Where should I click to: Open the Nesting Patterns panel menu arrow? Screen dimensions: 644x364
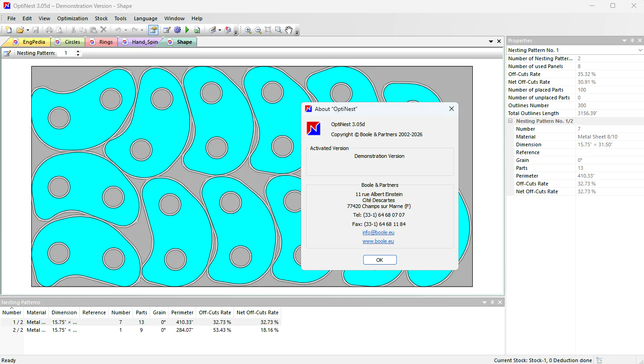point(484,302)
